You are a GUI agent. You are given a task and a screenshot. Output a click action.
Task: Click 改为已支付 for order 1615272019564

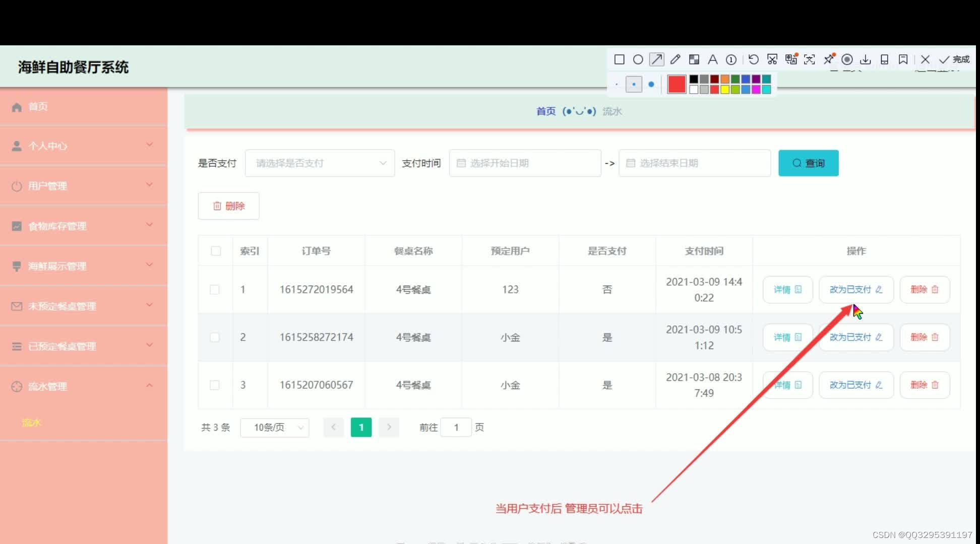pos(856,290)
